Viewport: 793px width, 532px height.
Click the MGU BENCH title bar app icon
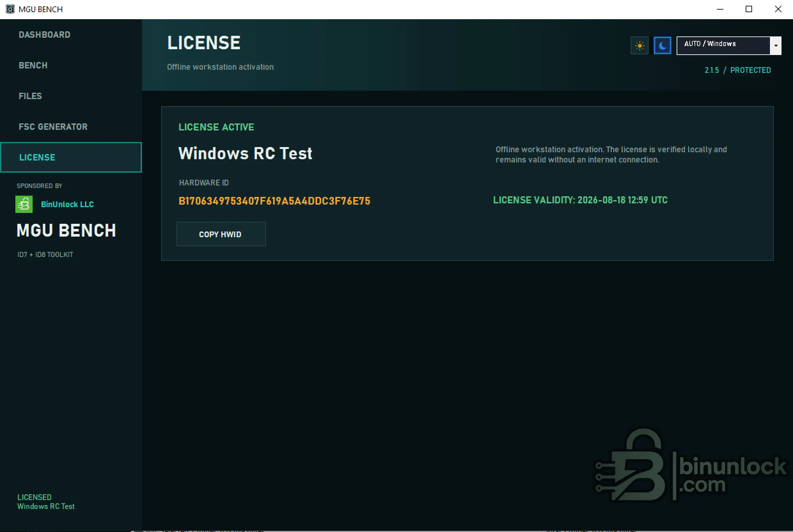pos(10,9)
